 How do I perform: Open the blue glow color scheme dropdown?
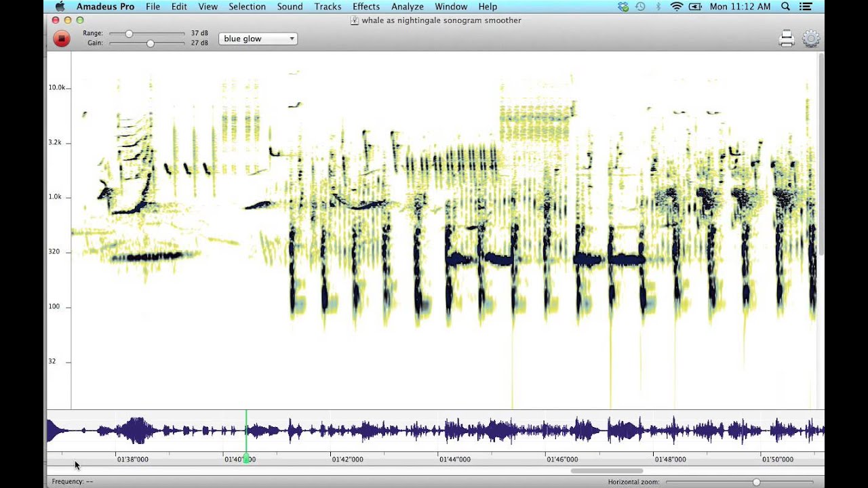click(x=258, y=39)
